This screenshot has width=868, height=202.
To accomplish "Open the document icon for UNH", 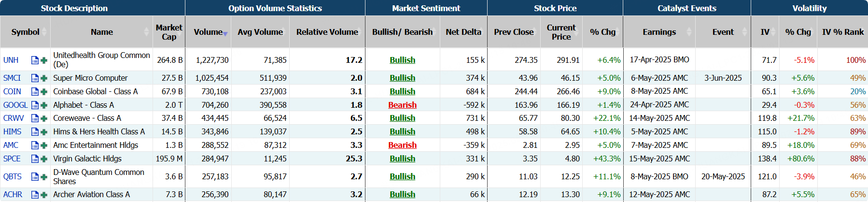I will click(35, 60).
